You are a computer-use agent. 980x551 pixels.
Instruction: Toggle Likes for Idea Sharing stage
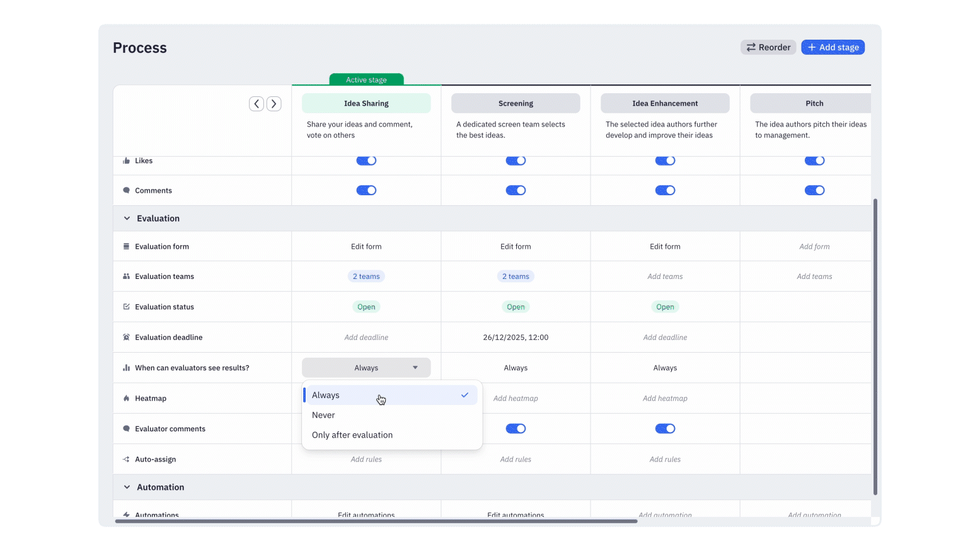366,161
